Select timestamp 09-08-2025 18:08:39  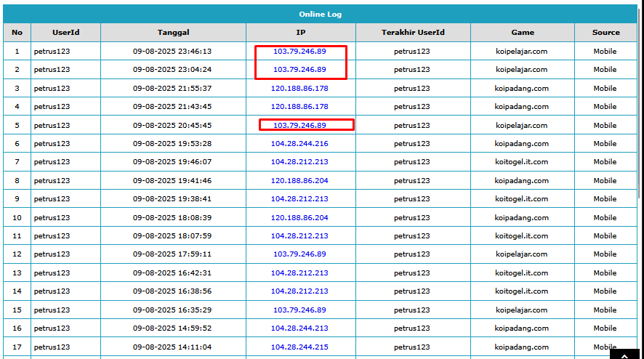[x=172, y=218]
